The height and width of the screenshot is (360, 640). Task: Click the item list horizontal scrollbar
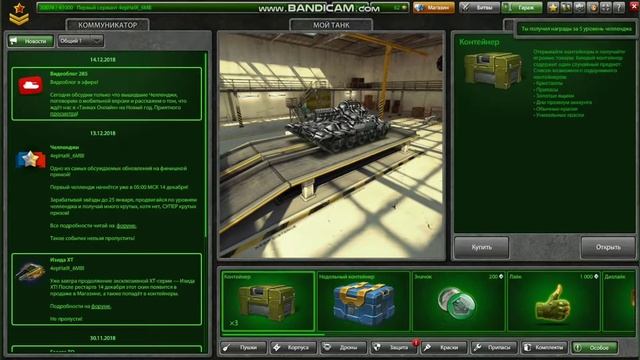tap(273, 335)
